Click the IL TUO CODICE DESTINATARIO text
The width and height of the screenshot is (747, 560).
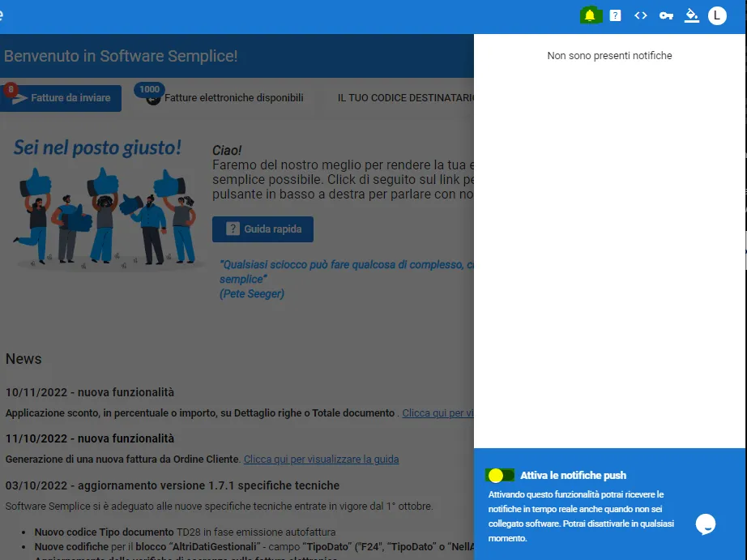point(405,98)
